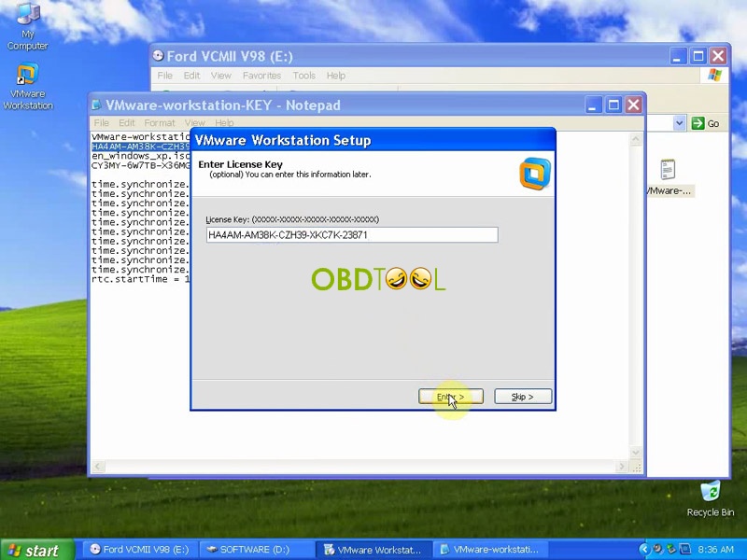This screenshot has width=747, height=560.
Task: Open Favorites menu in Ford VCMII window
Action: click(x=261, y=76)
